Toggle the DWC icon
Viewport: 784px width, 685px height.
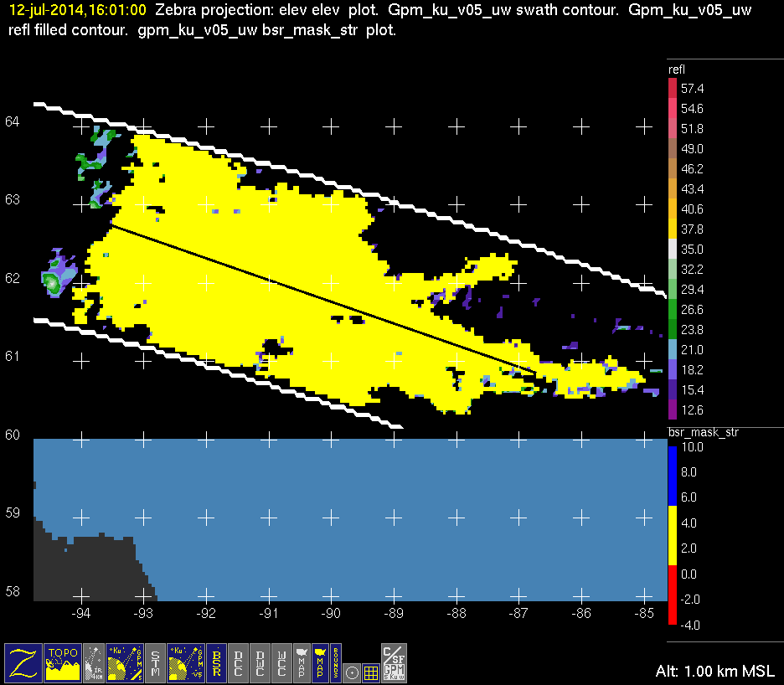pyautogui.click(x=260, y=663)
